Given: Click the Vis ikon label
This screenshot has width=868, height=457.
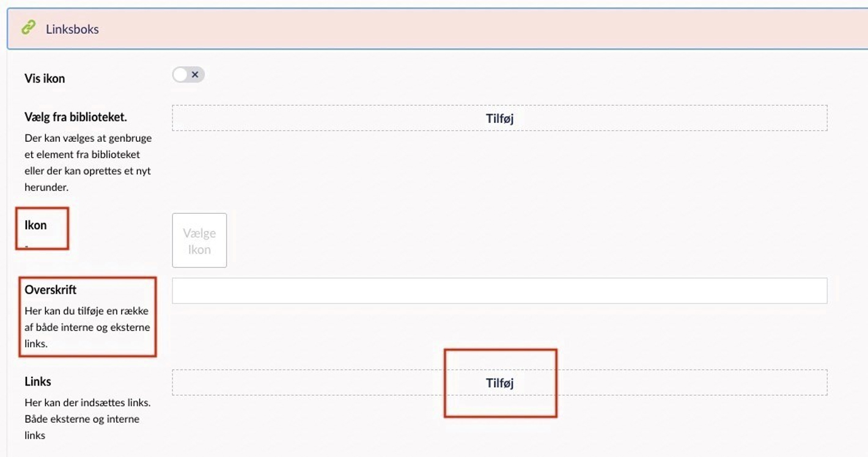Looking at the screenshot, I should 45,78.
